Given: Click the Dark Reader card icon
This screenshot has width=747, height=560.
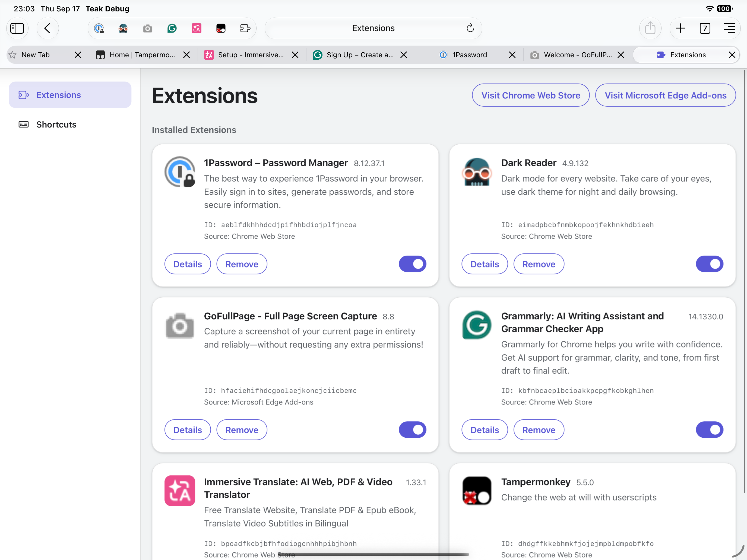Looking at the screenshot, I should click(x=476, y=172).
